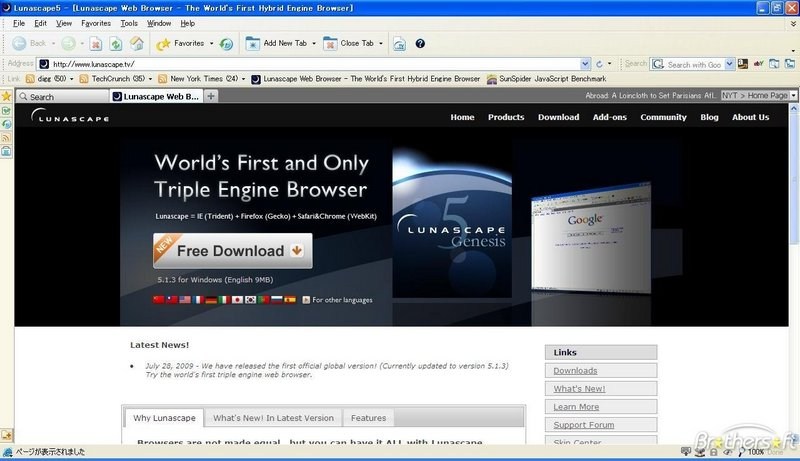800x461 pixels.
Task: Expand the digg (50) feed dropdown
Action: coord(71,79)
